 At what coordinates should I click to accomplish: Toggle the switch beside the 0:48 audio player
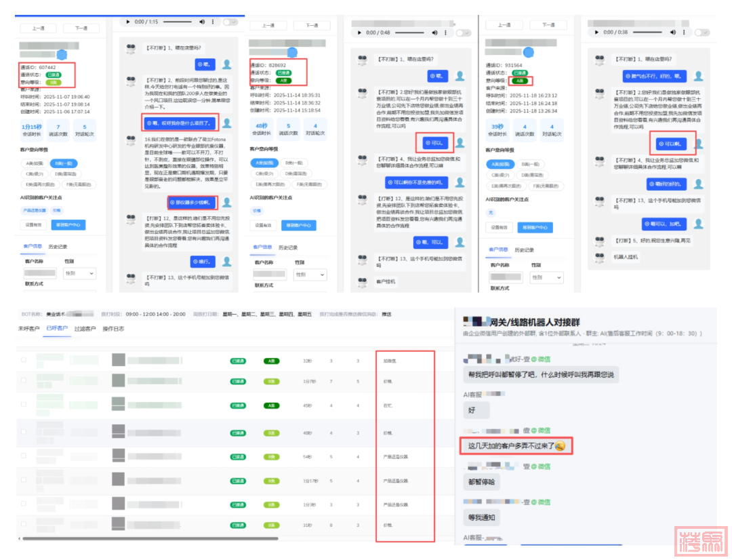pyautogui.click(x=463, y=33)
